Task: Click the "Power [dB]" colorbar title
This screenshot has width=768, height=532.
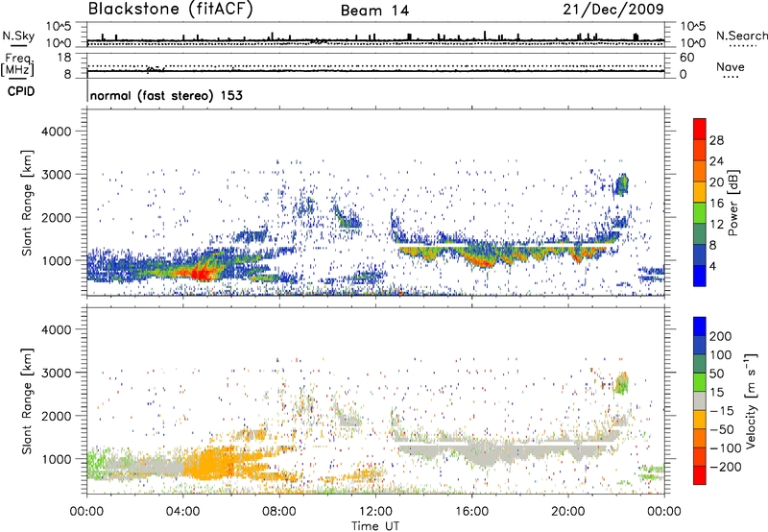Action: point(733,203)
